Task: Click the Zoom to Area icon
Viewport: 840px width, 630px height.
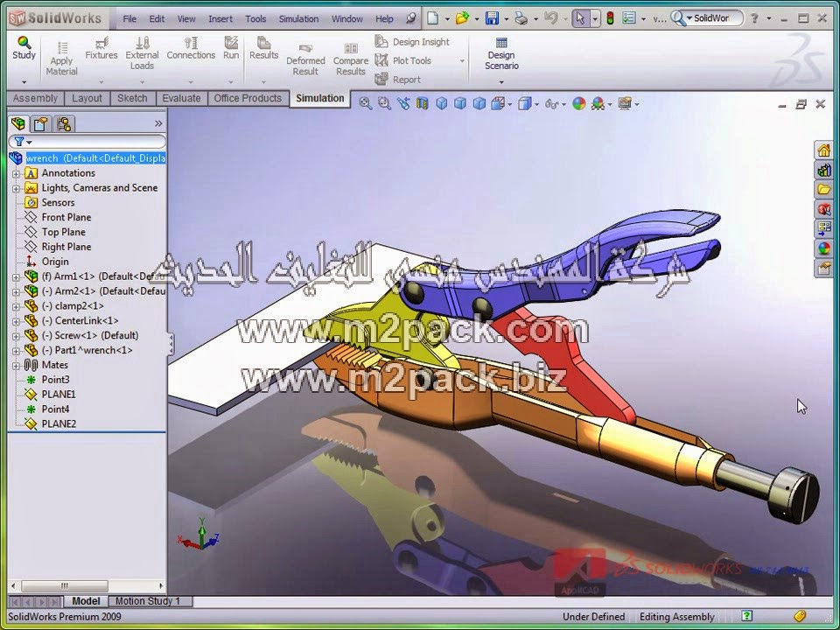Action: (384, 103)
